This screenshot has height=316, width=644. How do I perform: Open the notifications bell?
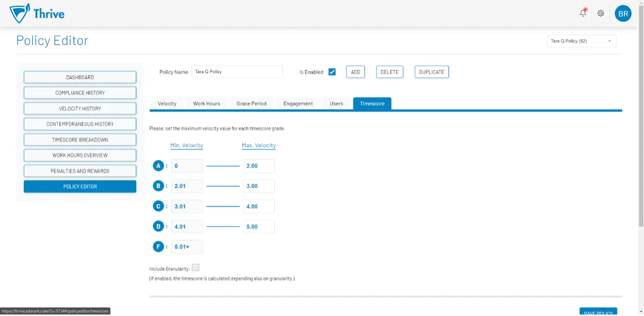pyautogui.click(x=583, y=13)
